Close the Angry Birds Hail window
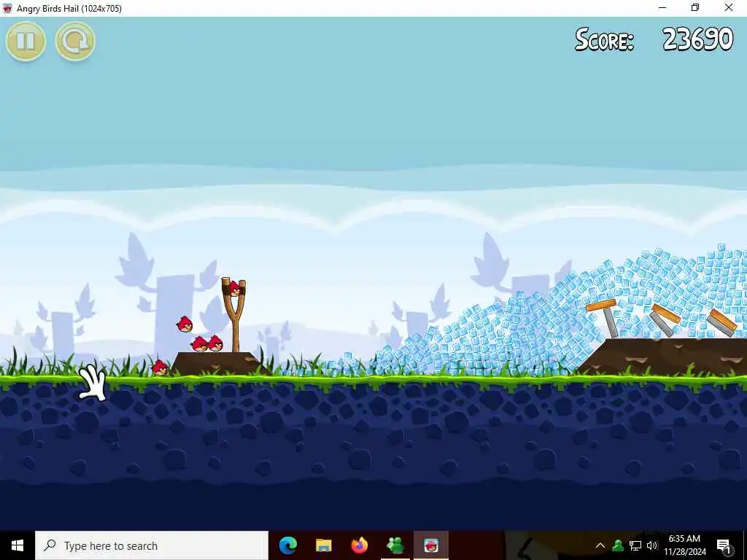 [x=729, y=7]
